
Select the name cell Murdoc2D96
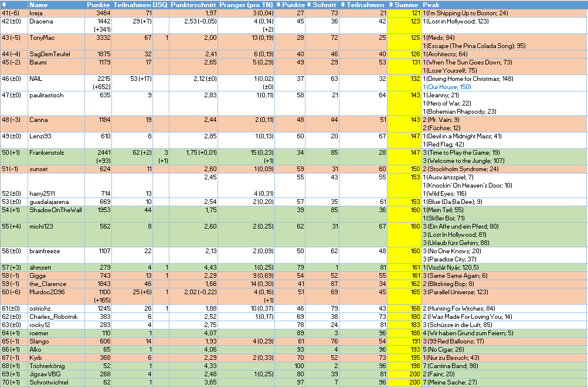click(x=56, y=297)
